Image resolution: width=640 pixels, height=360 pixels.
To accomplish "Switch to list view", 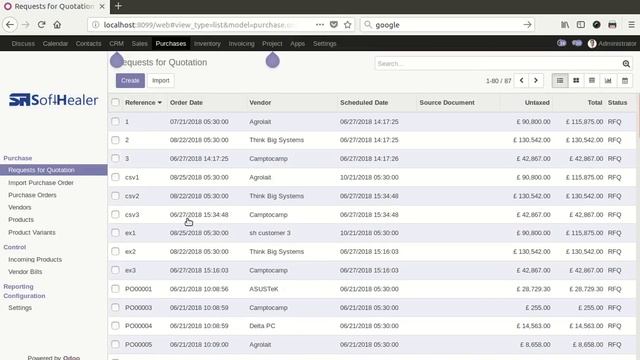I will pos(560,80).
